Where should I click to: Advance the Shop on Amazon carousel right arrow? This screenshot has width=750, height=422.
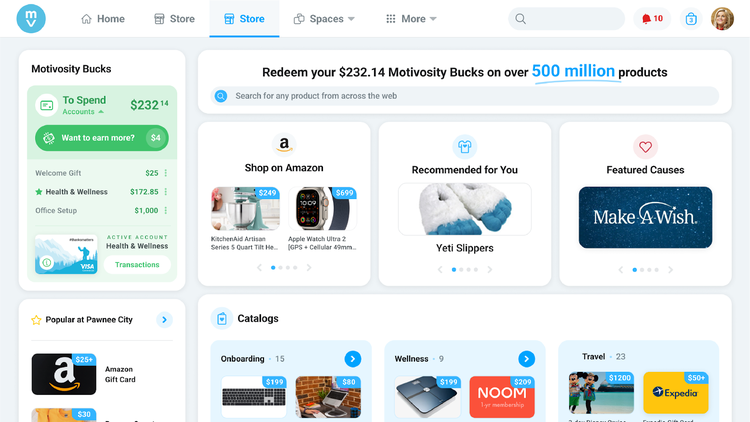click(x=309, y=267)
